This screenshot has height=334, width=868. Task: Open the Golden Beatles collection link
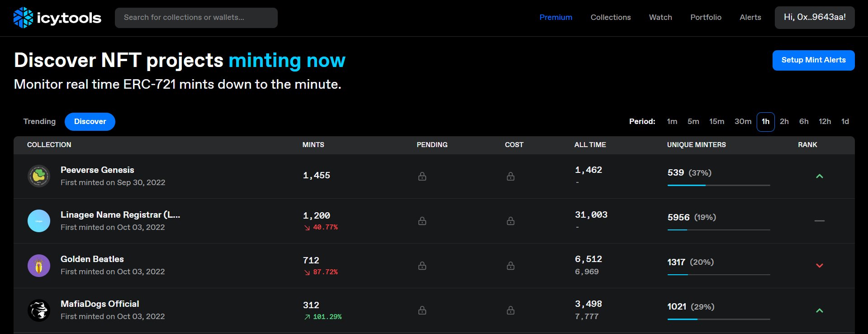tap(92, 259)
